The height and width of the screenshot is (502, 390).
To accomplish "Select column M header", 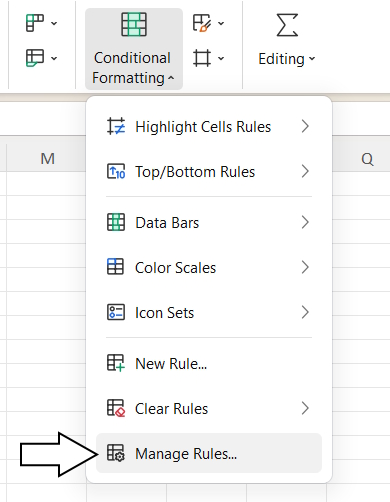I will tap(47, 159).
